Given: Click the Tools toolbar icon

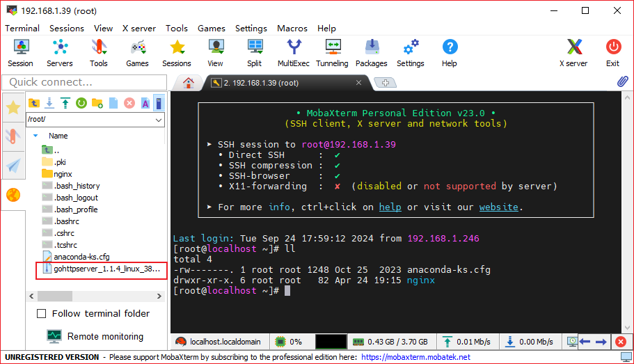Looking at the screenshot, I should (99, 54).
